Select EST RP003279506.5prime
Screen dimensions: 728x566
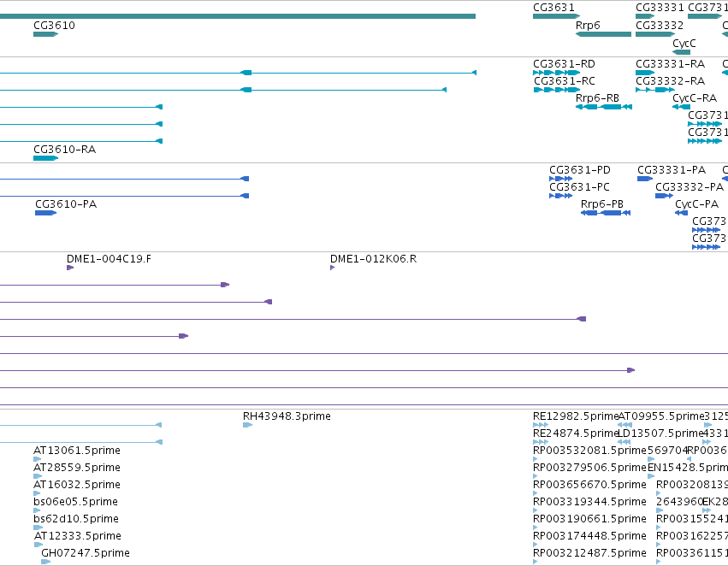589,469
